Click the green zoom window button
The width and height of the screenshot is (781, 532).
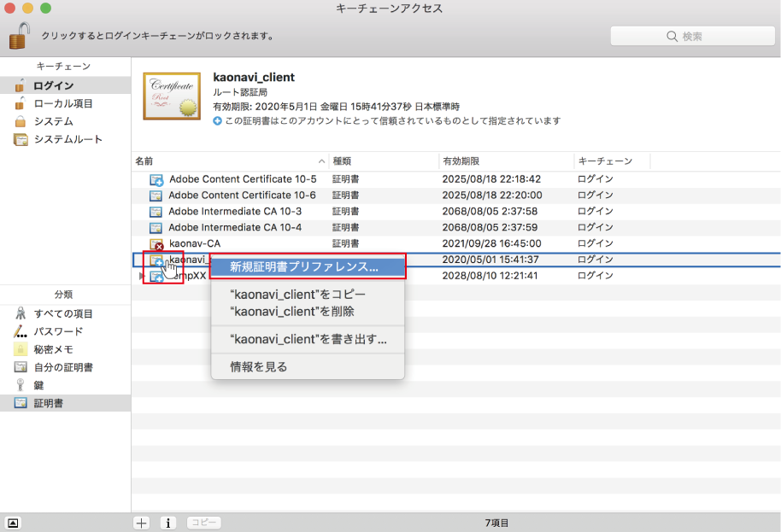[45, 8]
